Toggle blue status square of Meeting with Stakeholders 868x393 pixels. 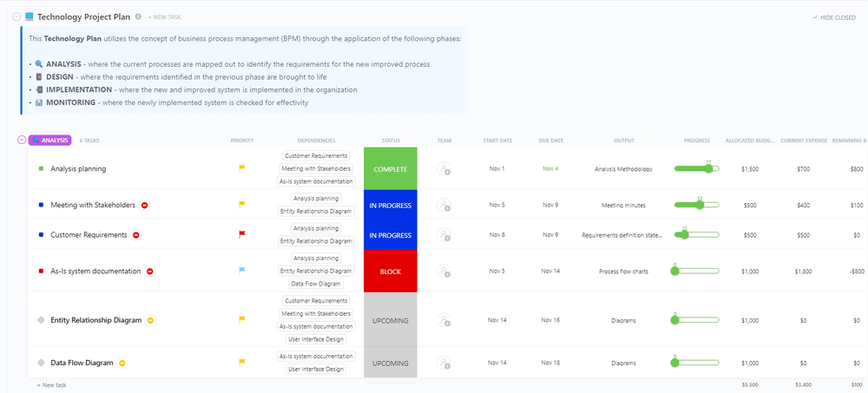coord(41,206)
